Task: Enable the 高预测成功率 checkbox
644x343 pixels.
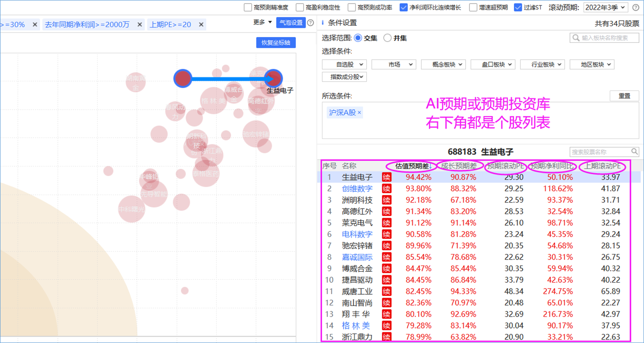Action: tap(351, 7)
